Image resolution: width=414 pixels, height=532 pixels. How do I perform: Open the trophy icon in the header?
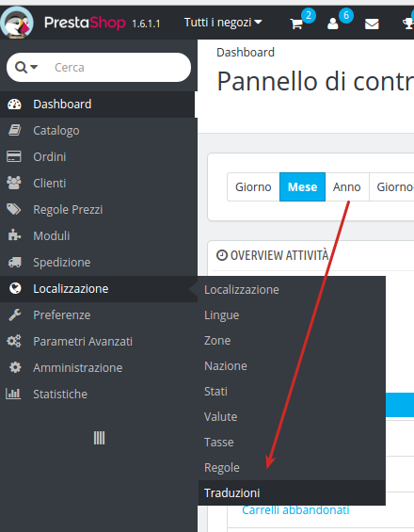pos(408,24)
